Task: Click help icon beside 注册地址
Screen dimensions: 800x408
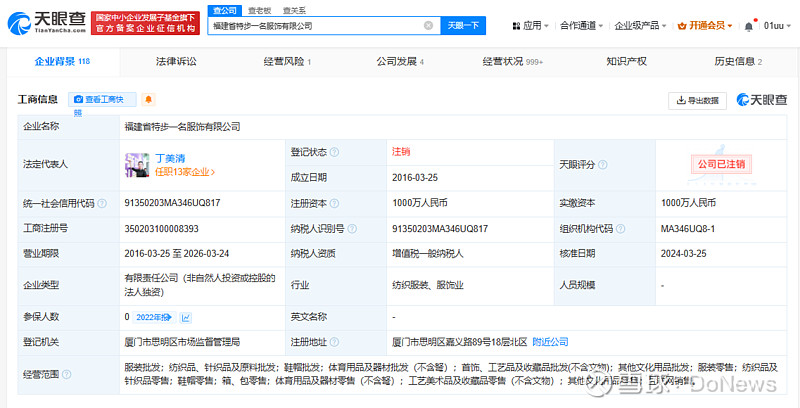Action: click(334, 342)
